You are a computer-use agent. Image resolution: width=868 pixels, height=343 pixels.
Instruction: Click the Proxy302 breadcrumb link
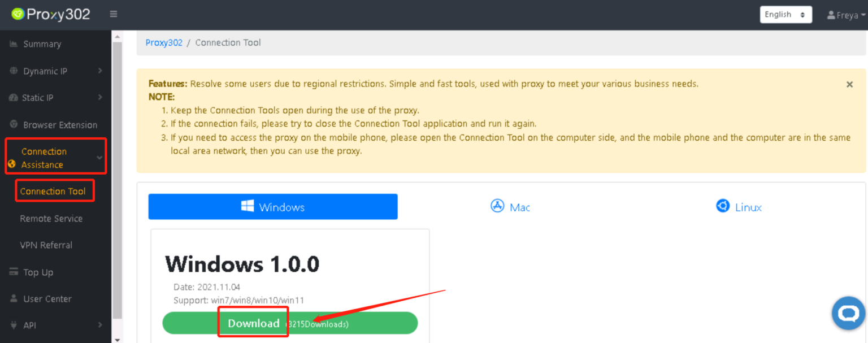pos(164,43)
